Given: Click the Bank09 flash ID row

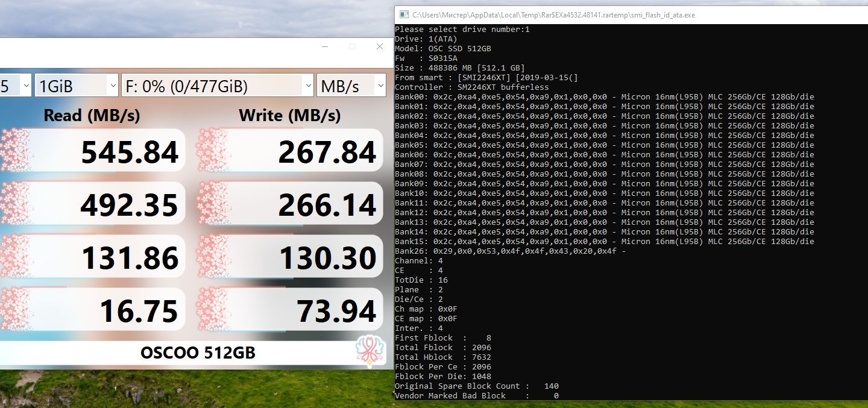Looking at the screenshot, I should (x=605, y=183).
